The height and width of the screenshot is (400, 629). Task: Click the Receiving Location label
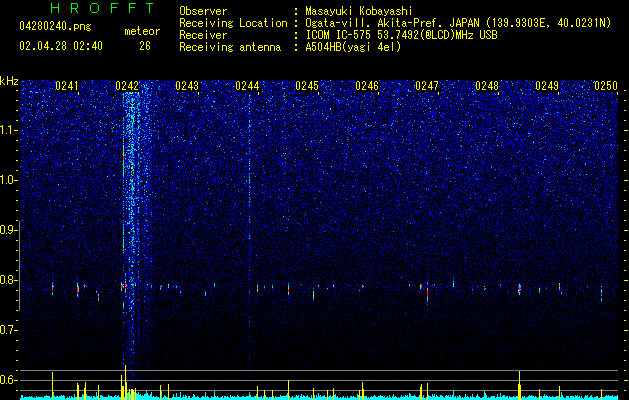coord(233,23)
